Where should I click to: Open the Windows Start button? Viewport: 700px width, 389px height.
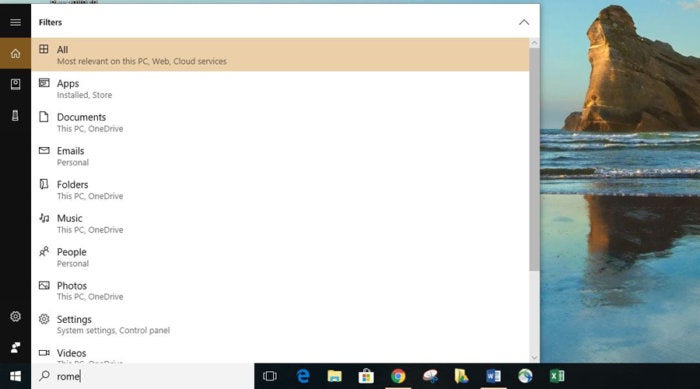[15, 376]
